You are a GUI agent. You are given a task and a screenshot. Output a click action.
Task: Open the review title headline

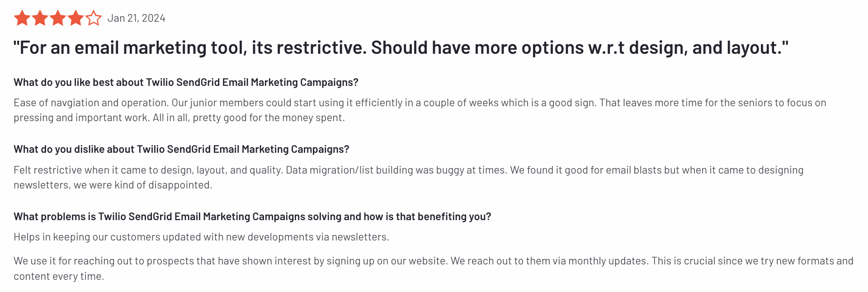pos(401,48)
